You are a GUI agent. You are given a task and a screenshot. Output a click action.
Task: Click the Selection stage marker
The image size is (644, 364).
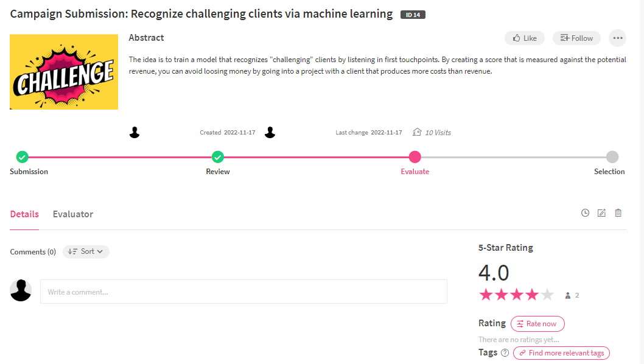612,157
